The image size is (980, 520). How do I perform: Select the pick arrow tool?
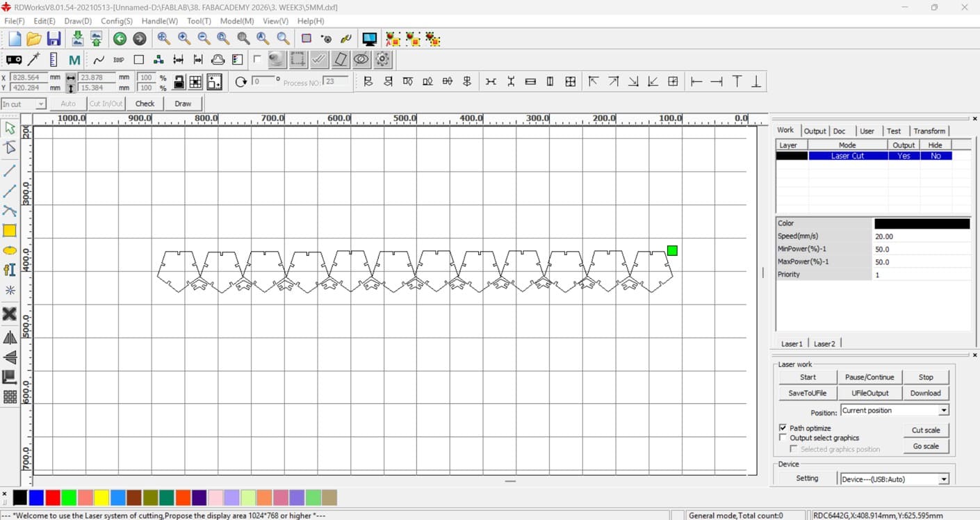point(10,128)
